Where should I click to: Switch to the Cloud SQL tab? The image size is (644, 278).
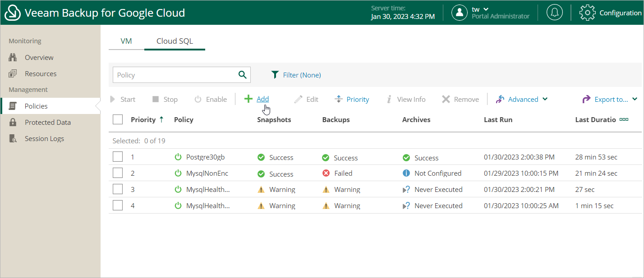click(175, 41)
